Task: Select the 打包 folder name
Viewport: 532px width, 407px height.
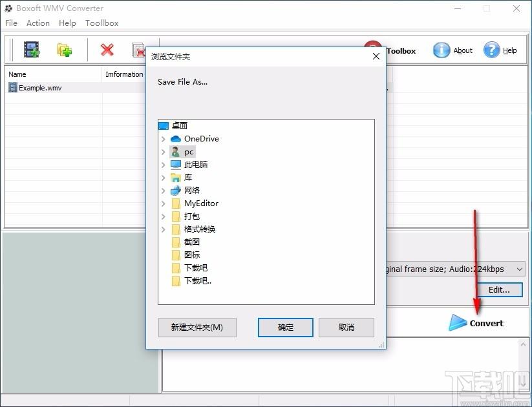Action: point(192,216)
